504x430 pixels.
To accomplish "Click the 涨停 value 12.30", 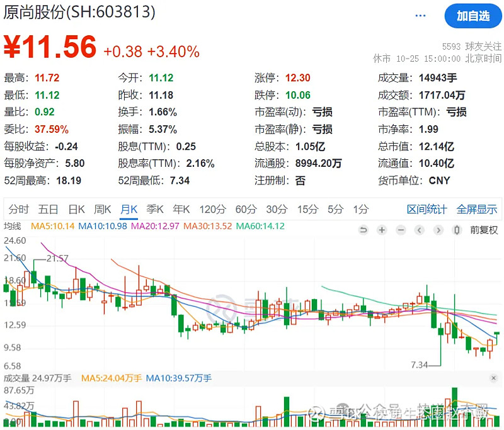I will [298, 77].
